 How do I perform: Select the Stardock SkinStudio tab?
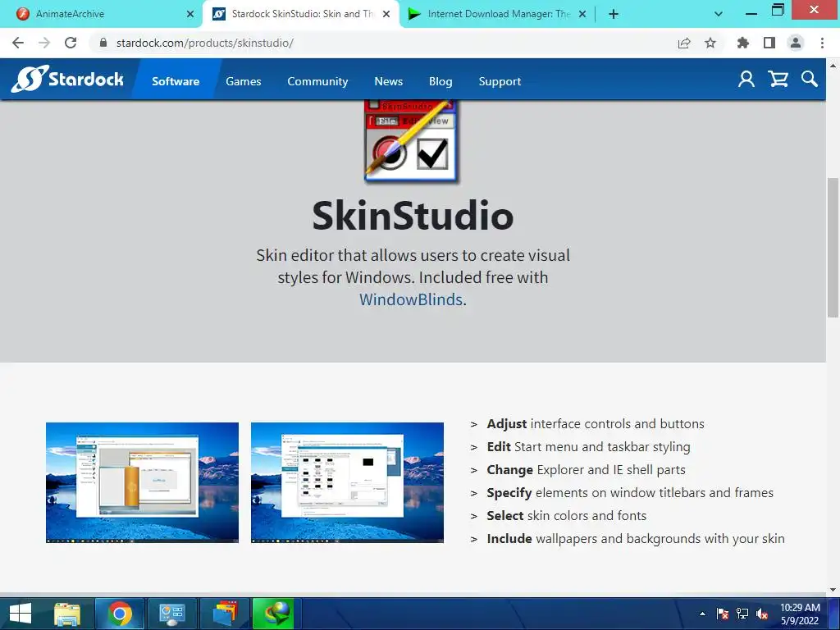pos(300,14)
